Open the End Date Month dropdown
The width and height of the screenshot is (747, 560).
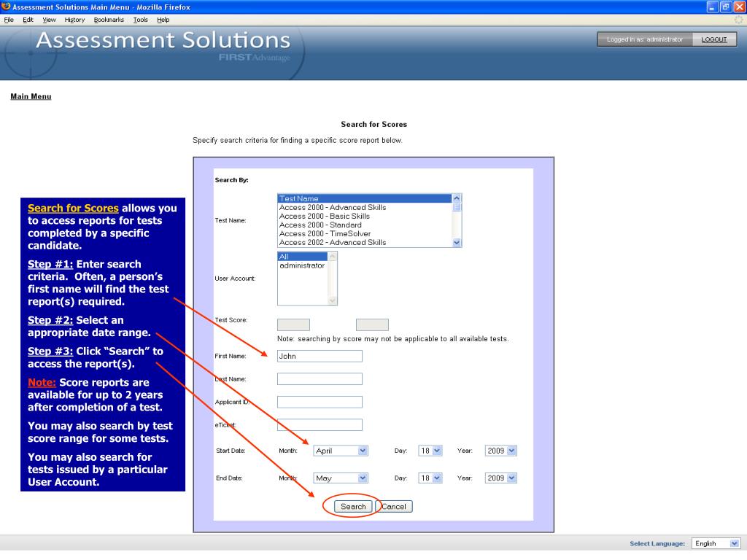click(x=341, y=478)
